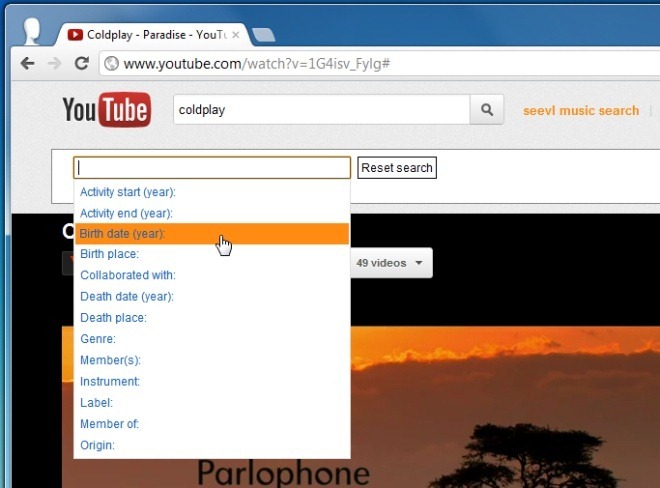Select 'Activity end (year):' from the suggestions
Viewport: 660px width, 488px height.
click(x=212, y=213)
